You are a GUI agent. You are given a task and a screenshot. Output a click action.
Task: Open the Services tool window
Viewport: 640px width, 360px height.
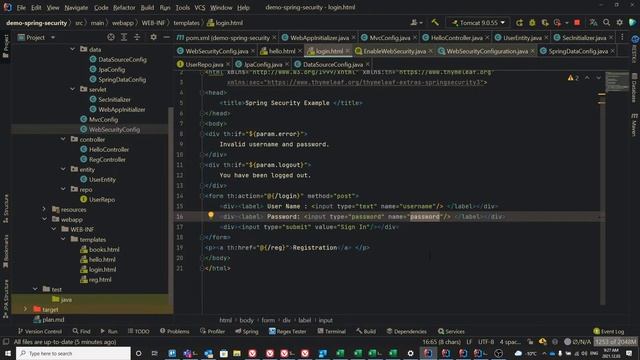click(451, 331)
